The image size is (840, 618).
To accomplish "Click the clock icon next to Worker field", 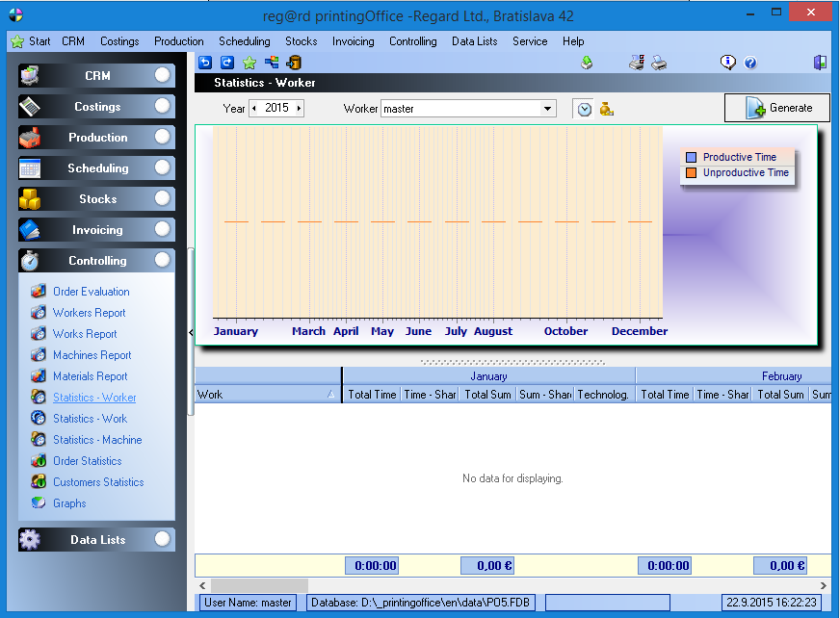I will click(x=584, y=109).
